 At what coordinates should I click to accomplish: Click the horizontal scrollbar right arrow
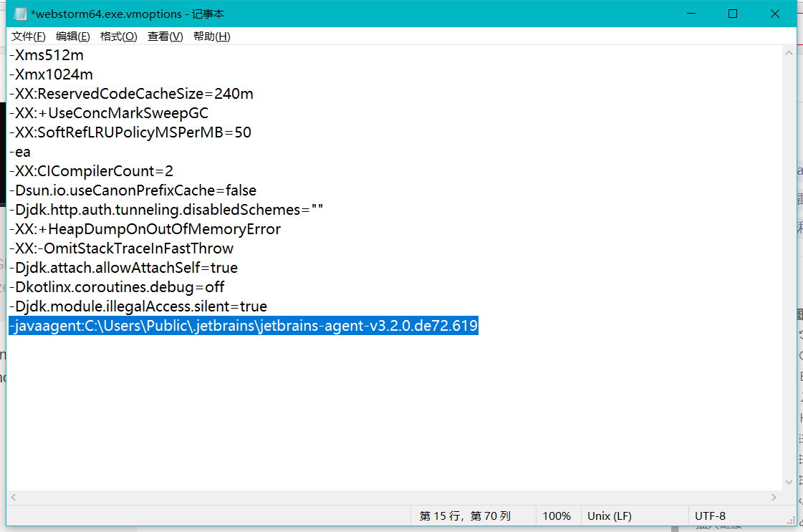pos(774,497)
